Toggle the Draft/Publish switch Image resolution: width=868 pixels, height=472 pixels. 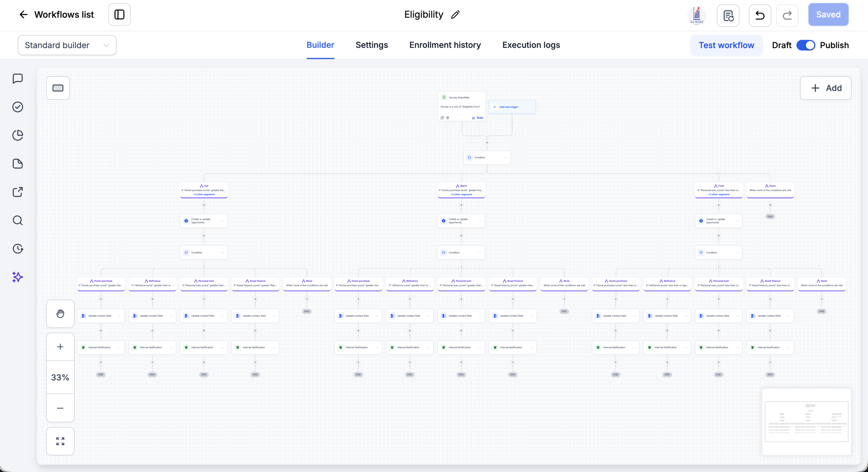[x=806, y=45]
